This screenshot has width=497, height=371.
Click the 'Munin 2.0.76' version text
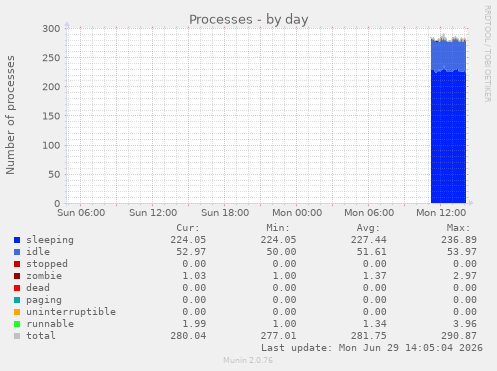coord(248,360)
